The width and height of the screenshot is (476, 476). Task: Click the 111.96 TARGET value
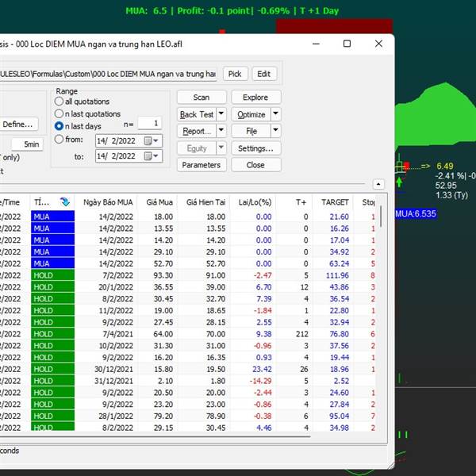(x=337, y=275)
